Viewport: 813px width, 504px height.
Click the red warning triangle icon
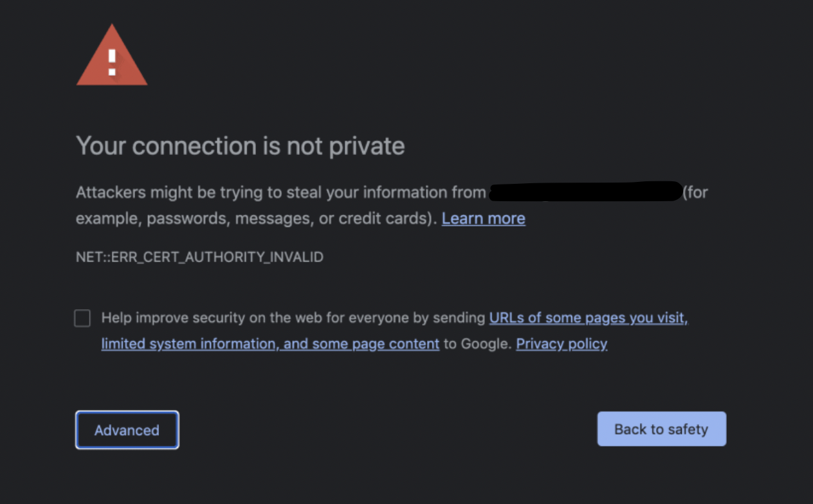(112, 55)
